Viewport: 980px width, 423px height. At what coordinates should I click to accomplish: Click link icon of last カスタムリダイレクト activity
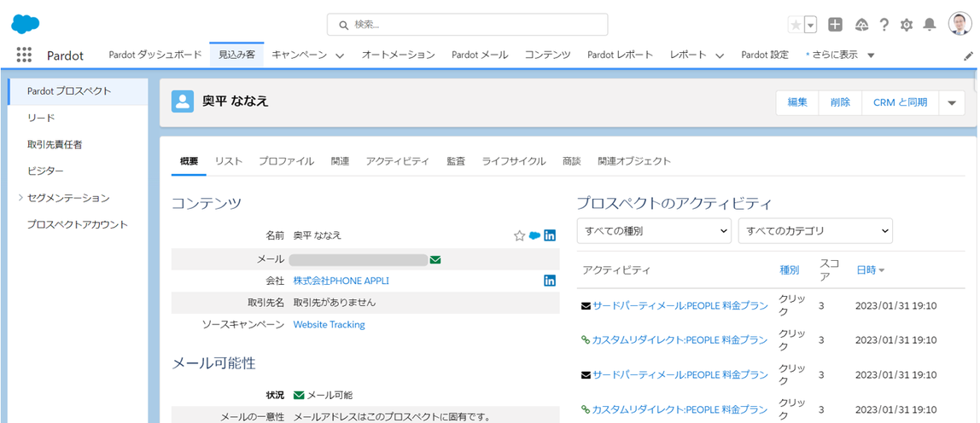(586, 409)
